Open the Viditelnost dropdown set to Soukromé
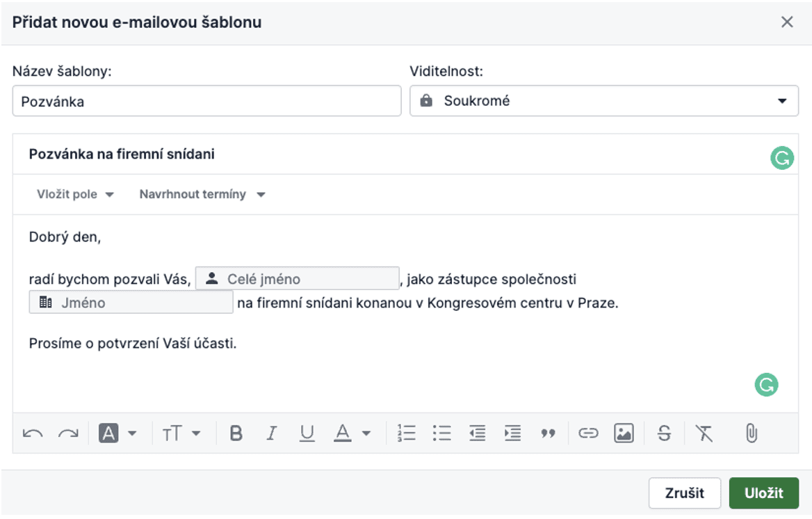812x519 pixels. [603, 101]
